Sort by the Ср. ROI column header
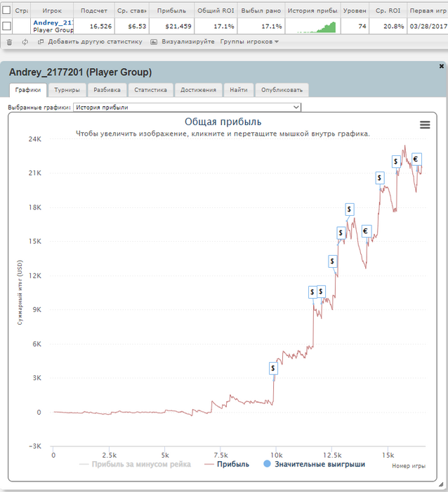 click(x=388, y=11)
